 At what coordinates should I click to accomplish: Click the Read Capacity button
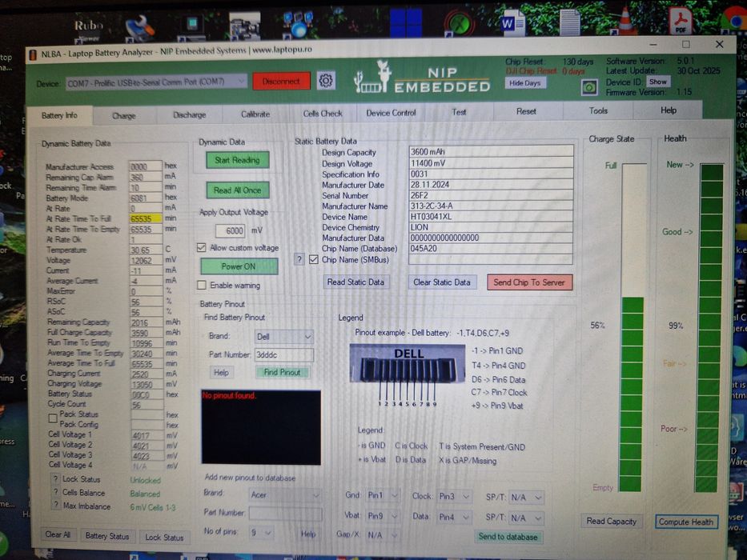pyautogui.click(x=611, y=522)
